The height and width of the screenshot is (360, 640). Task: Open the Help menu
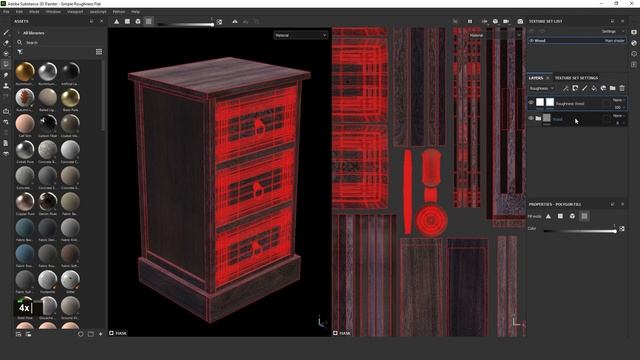pyautogui.click(x=136, y=12)
